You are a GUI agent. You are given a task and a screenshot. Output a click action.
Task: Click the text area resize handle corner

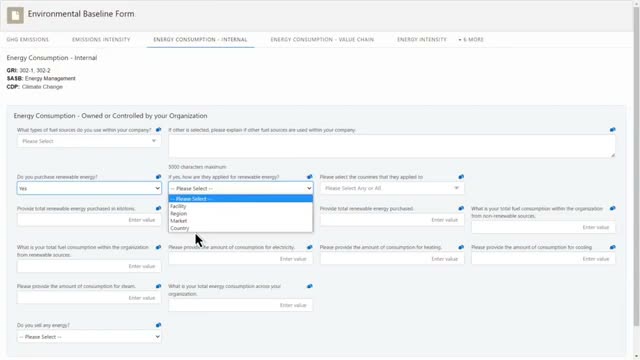coord(613,155)
